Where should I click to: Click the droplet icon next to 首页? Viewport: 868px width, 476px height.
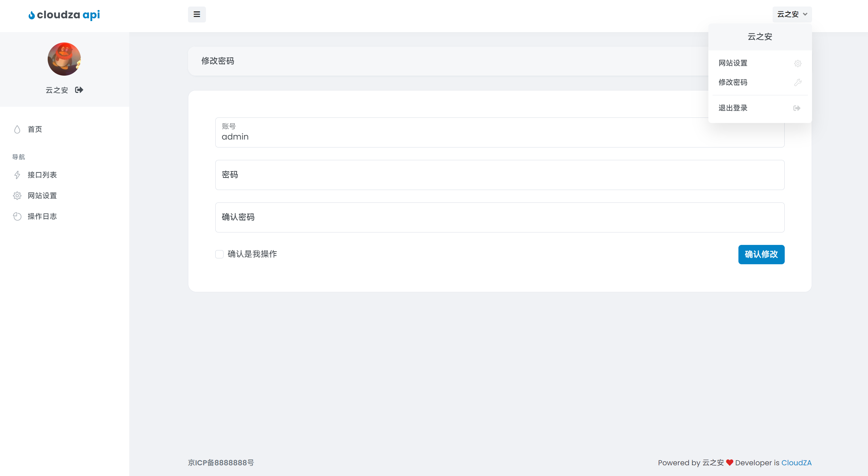click(17, 130)
